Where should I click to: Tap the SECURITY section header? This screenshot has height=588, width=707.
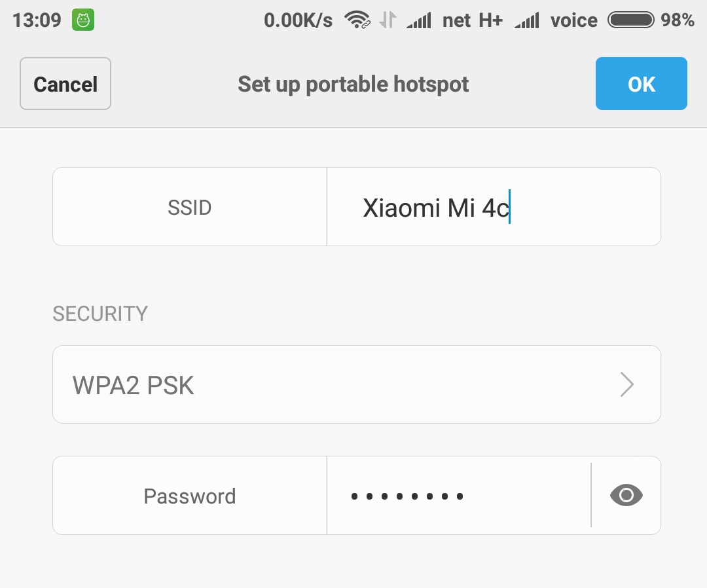(x=100, y=314)
